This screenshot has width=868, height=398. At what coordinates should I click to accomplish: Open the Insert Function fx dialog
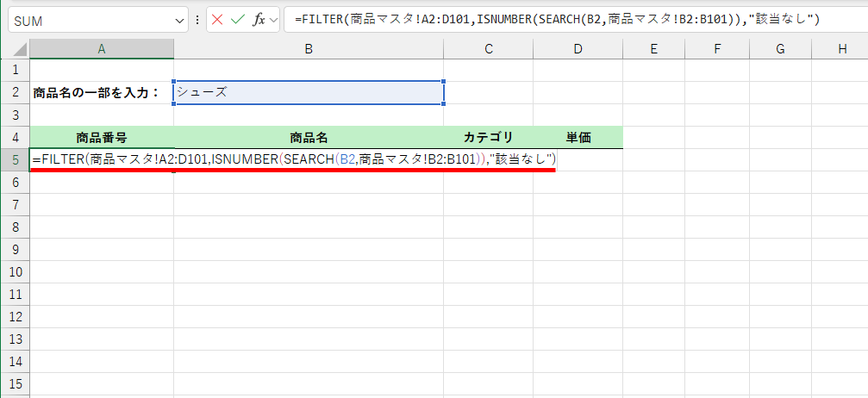pos(259,20)
